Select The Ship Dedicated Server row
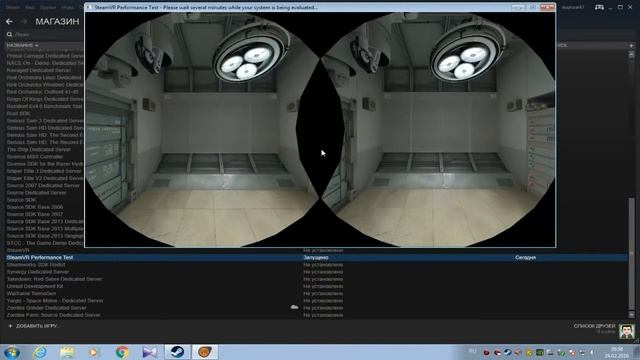This screenshot has width=640, height=360. (x=38, y=149)
